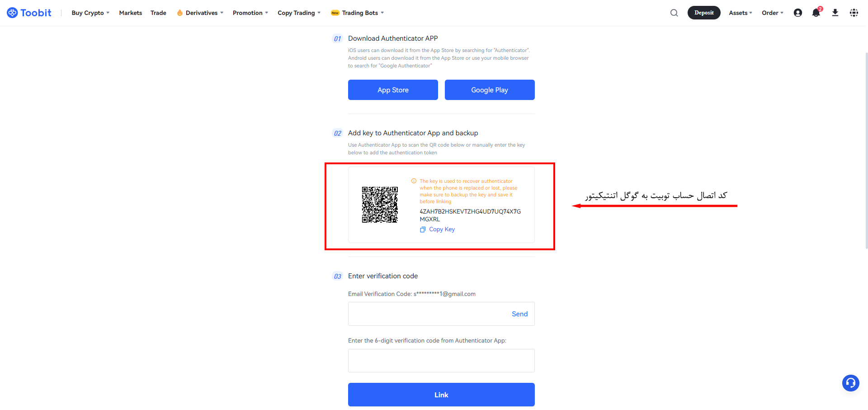The width and height of the screenshot is (868, 410).
Task: Open the Copy Trading menu
Action: pyautogui.click(x=299, y=13)
